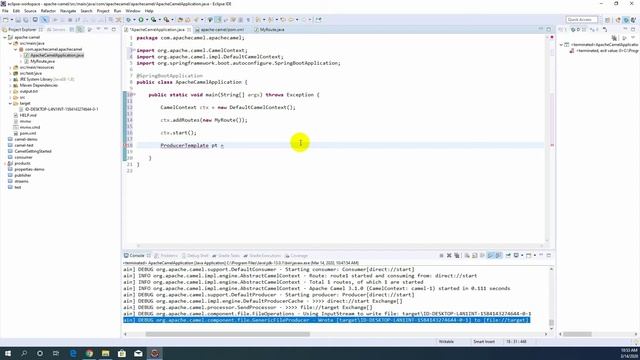The width and height of the screenshot is (640, 360).
Task: Open the Window menu
Action: tap(133, 11)
